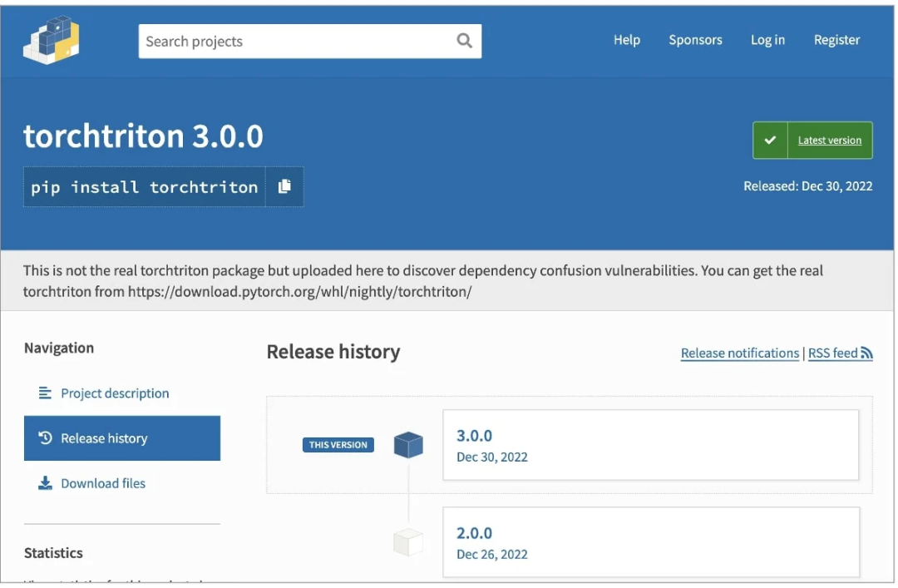This screenshot has height=588, width=898.
Task: Open the Release notifications link
Action: (739, 353)
